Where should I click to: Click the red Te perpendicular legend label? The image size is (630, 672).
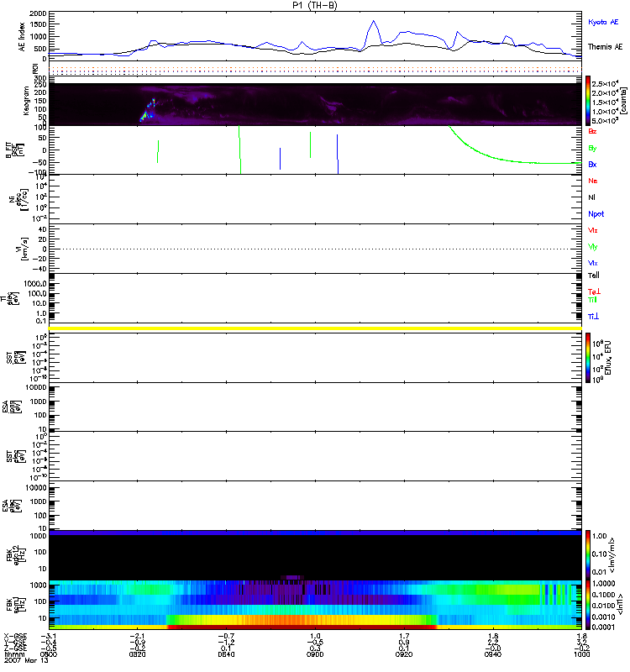[594, 291]
